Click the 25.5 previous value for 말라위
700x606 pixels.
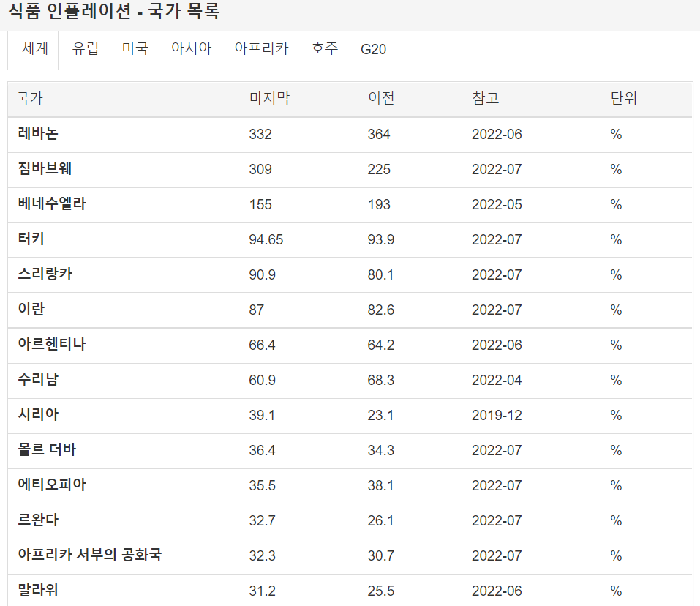pyautogui.click(x=381, y=591)
